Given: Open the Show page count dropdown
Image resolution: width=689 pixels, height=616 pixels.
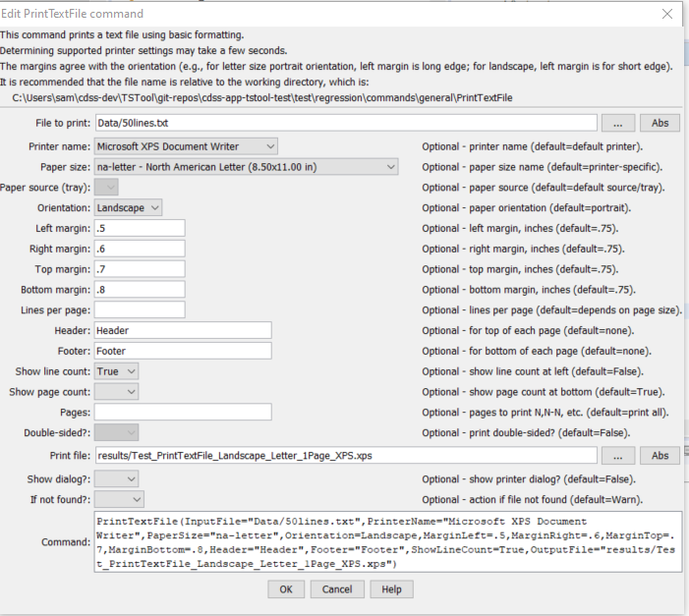Looking at the screenshot, I should point(116,391).
